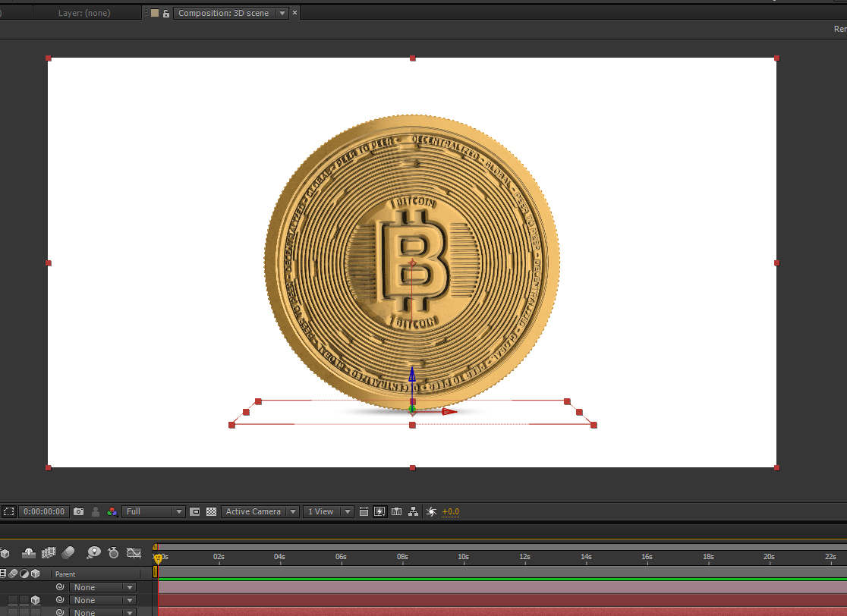Open the Parent dropdown on the first layer
The width and height of the screenshot is (847, 616).
[102, 586]
